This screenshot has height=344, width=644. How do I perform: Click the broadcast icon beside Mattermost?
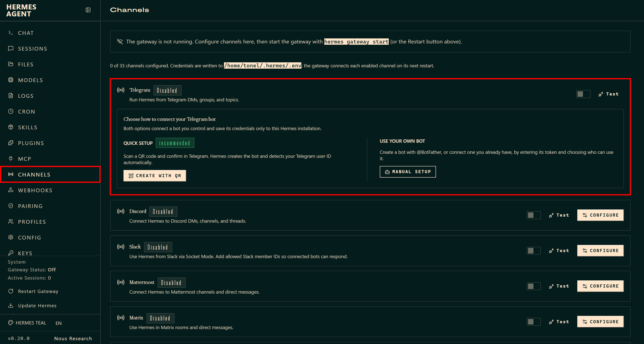[x=121, y=283]
